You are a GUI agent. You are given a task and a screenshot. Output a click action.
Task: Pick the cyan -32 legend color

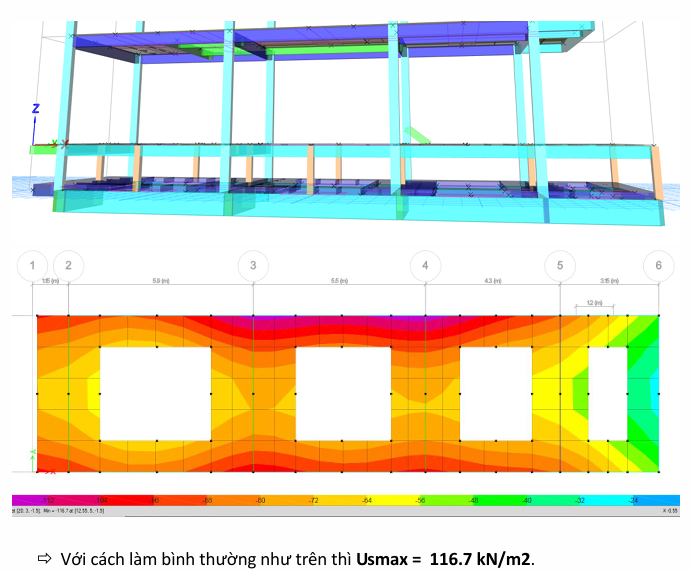(x=580, y=499)
